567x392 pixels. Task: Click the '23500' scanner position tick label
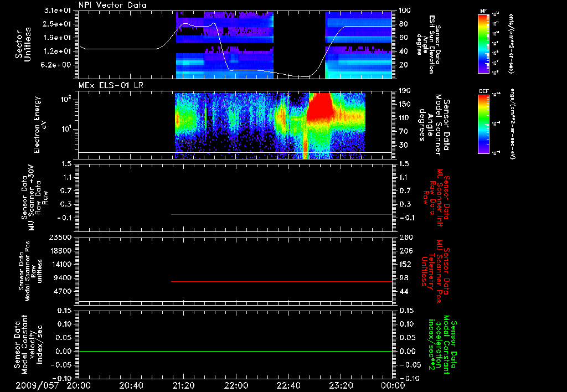tap(60, 237)
